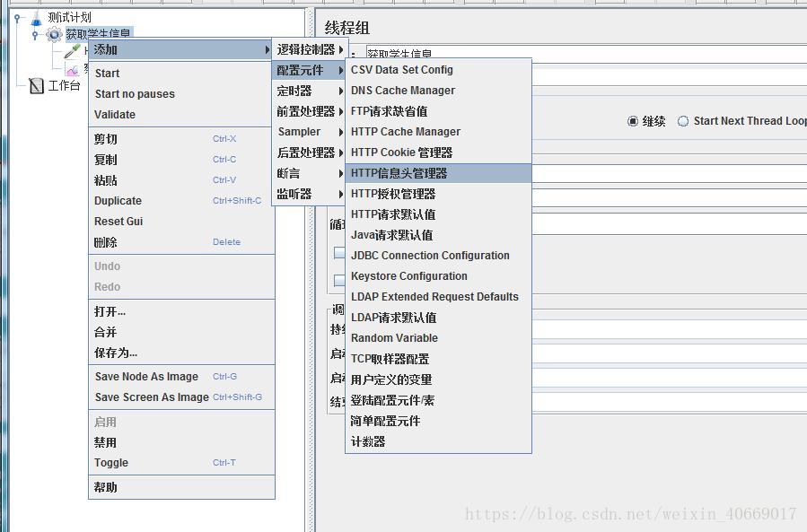
Task: Click Toggle menu entry
Action: pyautogui.click(x=181, y=463)
